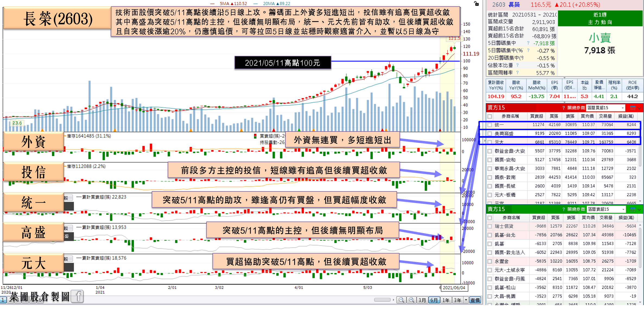The width and height of the screenshot is (644, 311).
Task: Click the 元大-板橋 broker name
Action: (505, 195)
